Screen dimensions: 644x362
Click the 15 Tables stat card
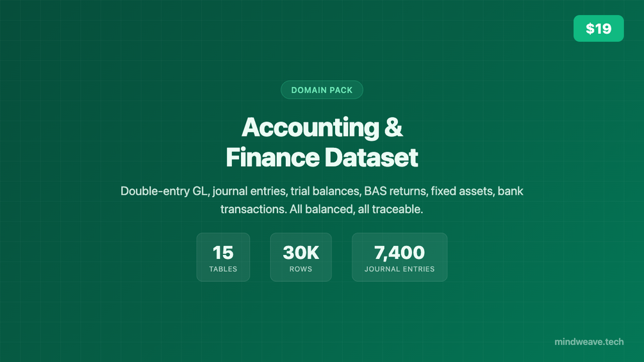[x=223, y=257]
